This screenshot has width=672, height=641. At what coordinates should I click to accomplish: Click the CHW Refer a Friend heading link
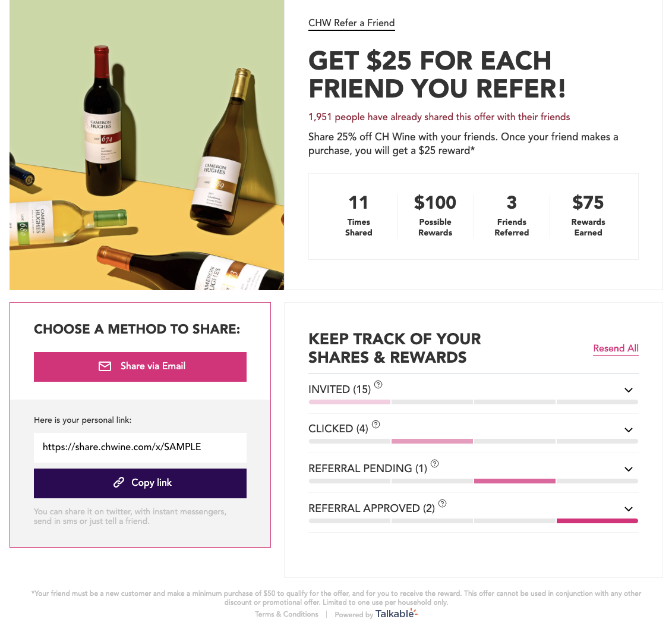351,23
